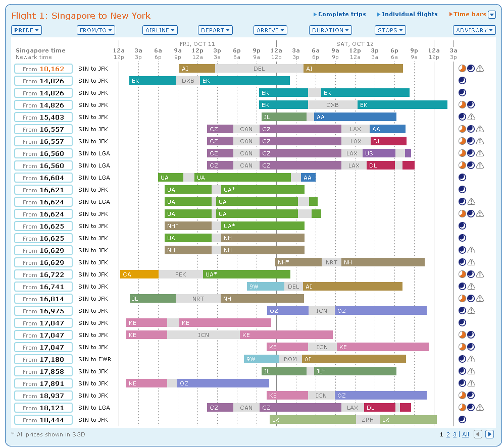Open the All results pagination link
This screenshot has width=504, height=448.
[466, 434]
